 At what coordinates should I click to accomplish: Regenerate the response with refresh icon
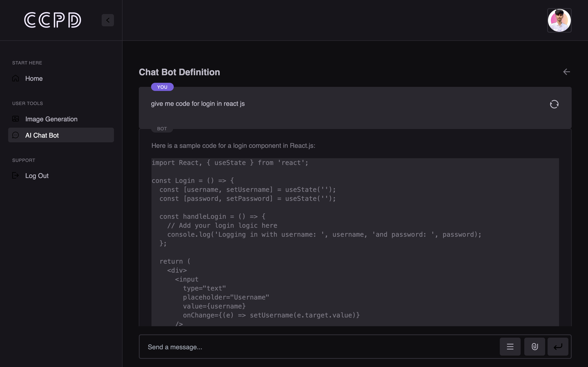pos(554,104)
